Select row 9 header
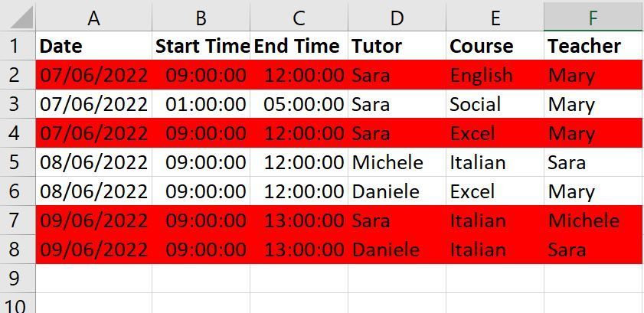Viewport: 644px width, 313px height. coord(17,277)
